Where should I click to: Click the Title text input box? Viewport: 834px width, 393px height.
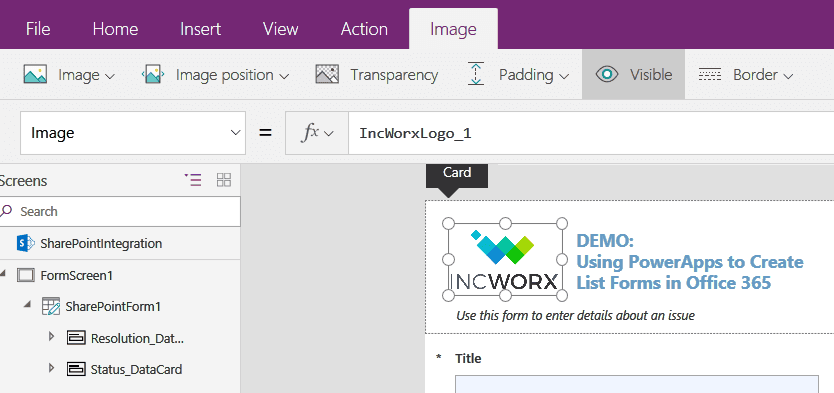point(637,384)
